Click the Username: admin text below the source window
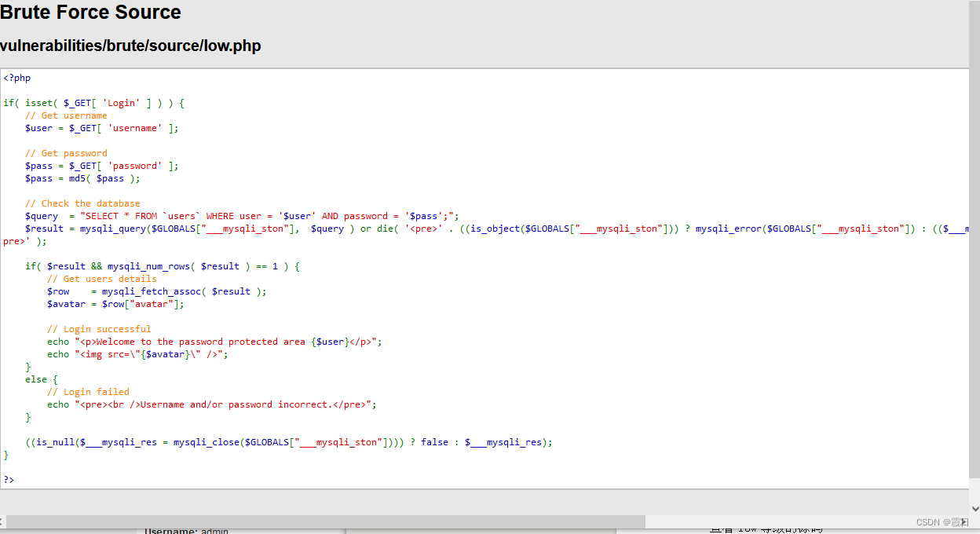980x534 pixels. (x=186, y=532)
